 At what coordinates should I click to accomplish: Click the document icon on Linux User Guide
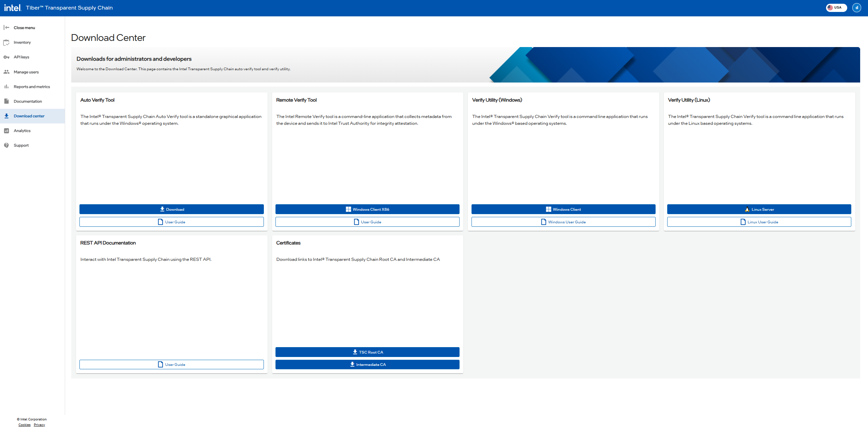tap(743, 222)
